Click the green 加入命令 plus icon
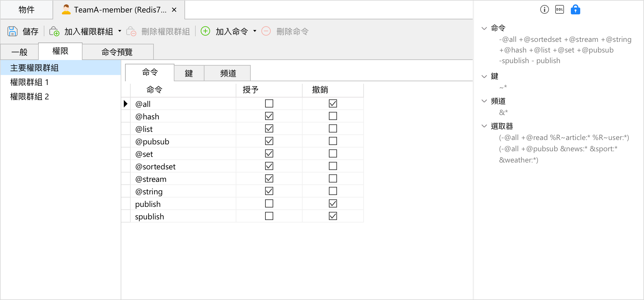The image size is (644, 300). 205,31
